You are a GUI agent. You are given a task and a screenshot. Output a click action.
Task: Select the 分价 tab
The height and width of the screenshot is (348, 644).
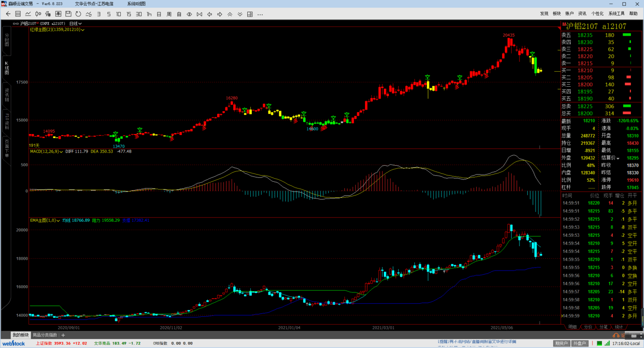click(588, 327)
